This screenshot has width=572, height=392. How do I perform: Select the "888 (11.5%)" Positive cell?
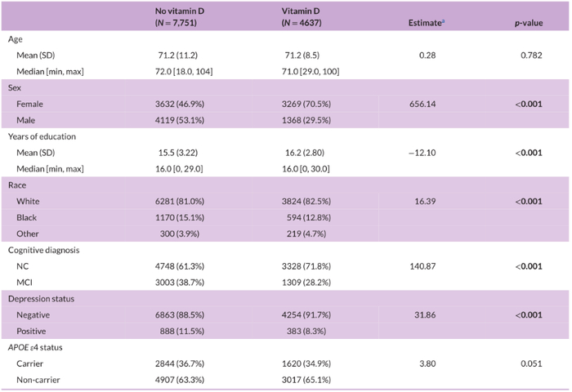point(180,331)
